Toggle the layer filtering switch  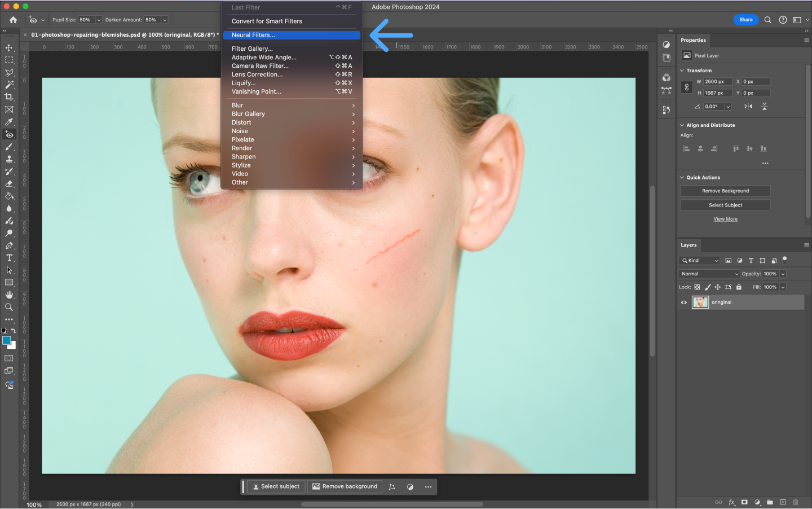click(x=784, y=260)
